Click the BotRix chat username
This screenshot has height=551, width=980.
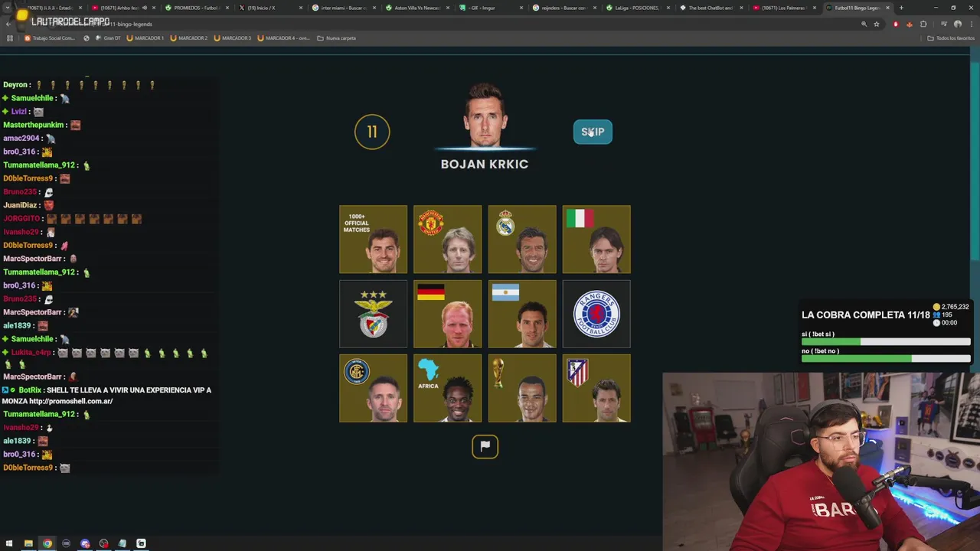point(30,390)
